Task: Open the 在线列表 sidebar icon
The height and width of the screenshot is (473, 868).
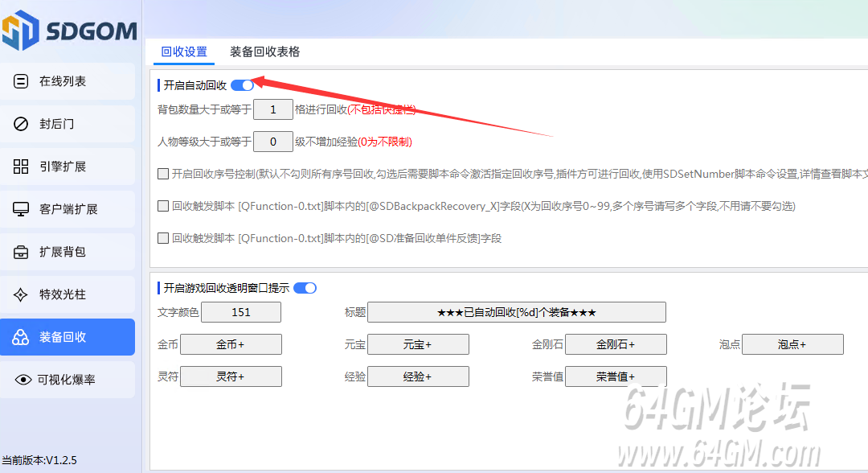Action: click(22, 81)
